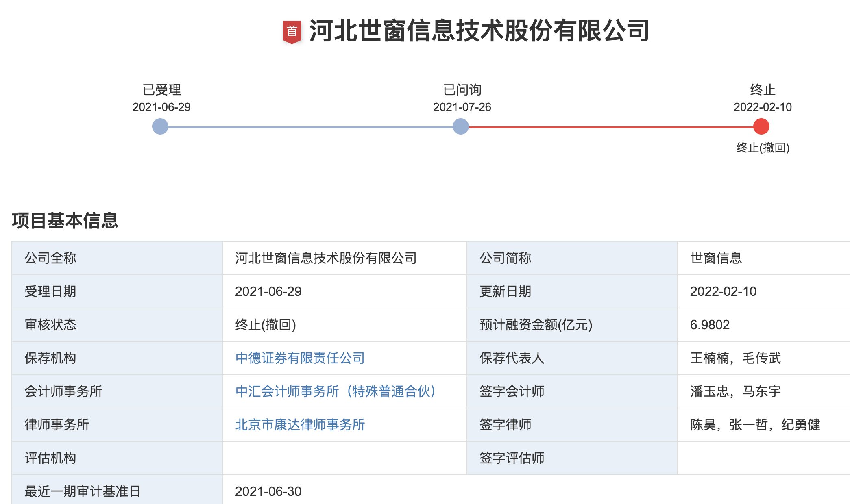Image resolution: width=850 pixels, height=504 pixels.
Task: Select the 已问询 timeline node
Action: [x=461, y=126]
